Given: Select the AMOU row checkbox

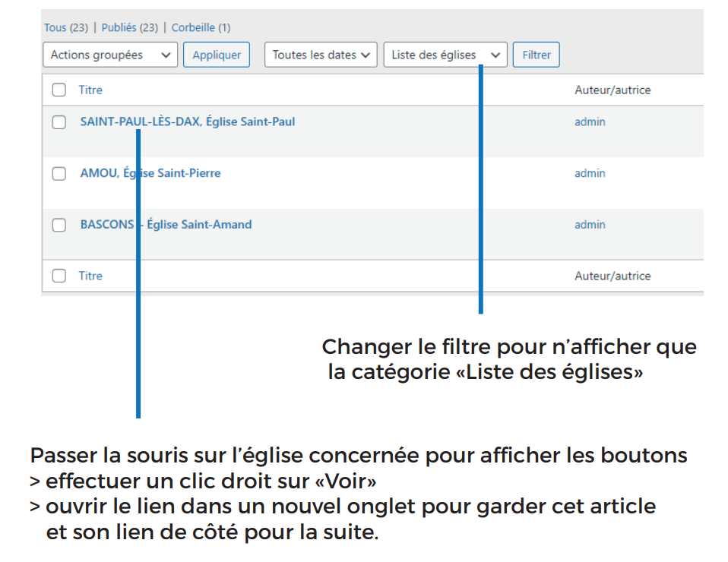Looking at the screenshot, I should pos(59,174).
